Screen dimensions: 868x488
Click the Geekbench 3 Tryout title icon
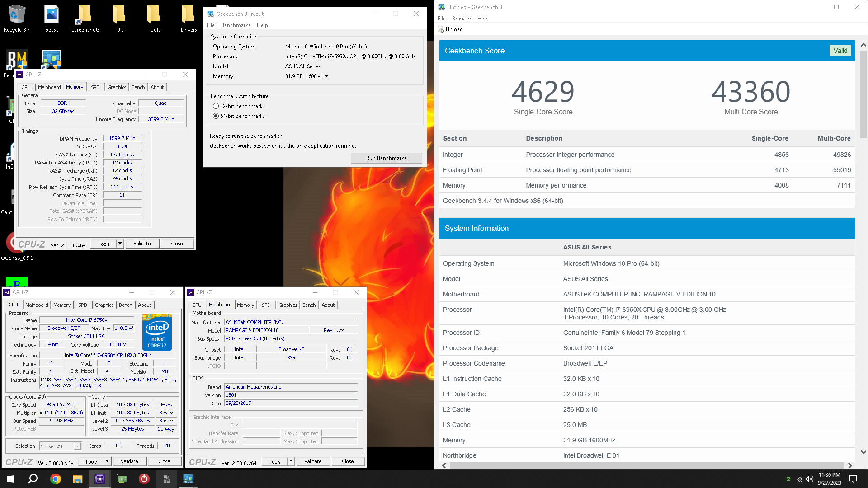pyautogui.click(x=211, y=14)
